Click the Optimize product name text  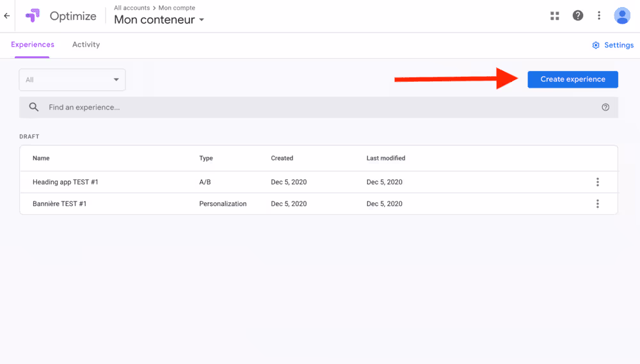click(73, 17)
